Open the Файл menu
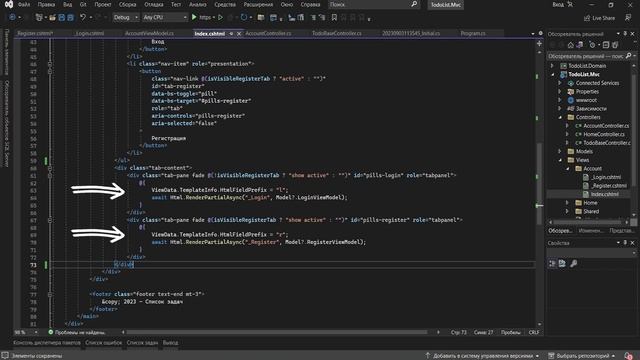 [x=24, y=4]
